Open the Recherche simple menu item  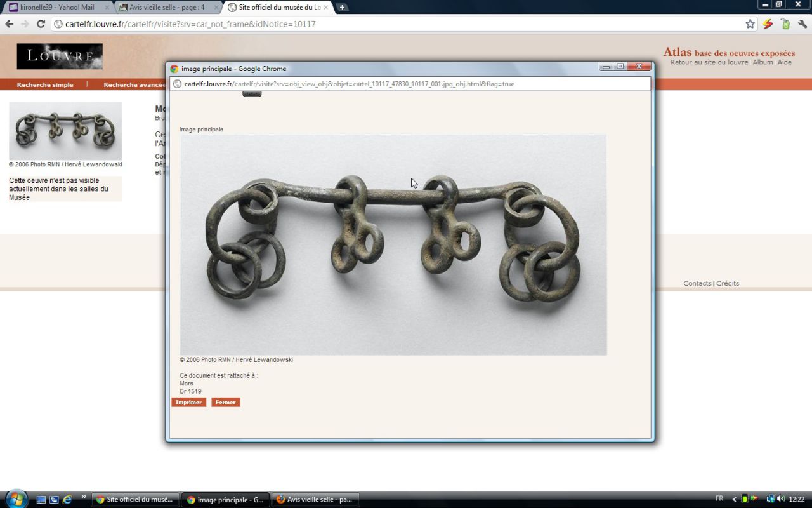coord(45,84)
